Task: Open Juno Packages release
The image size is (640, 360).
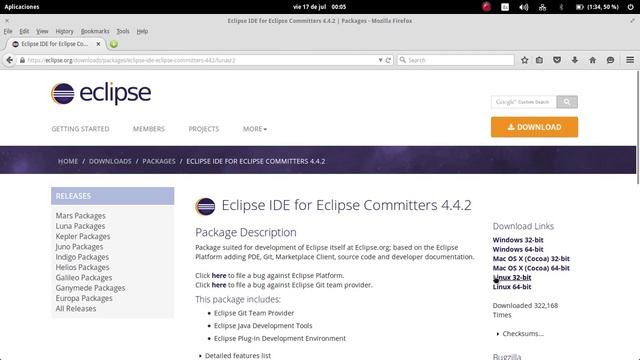Action: click(x=79, y=247)
